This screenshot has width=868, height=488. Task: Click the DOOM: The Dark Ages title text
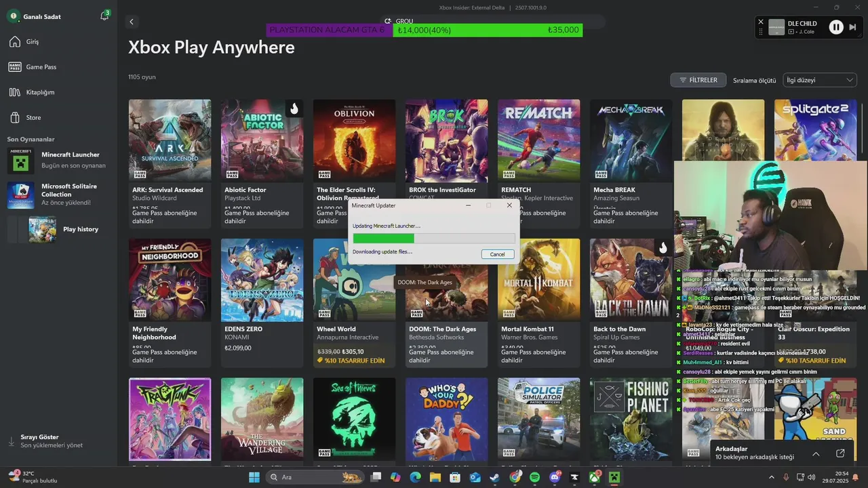[x=442, y=329]
